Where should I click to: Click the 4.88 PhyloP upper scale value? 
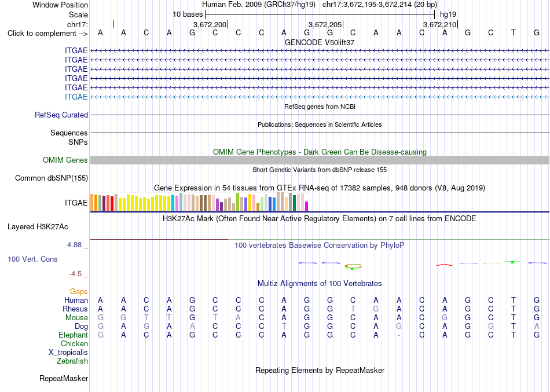coord(74,244)
